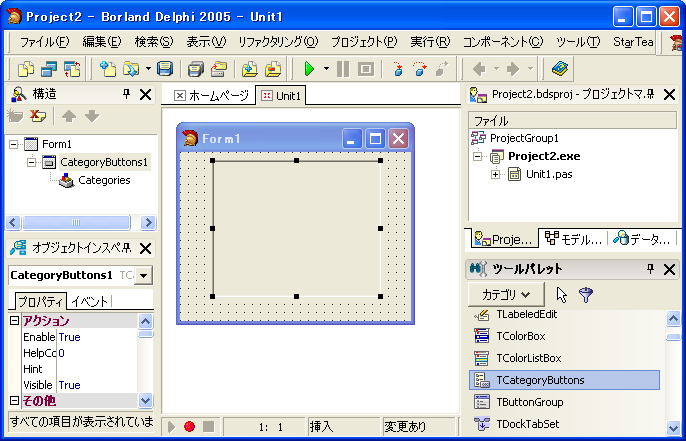Switch to the モデル... tab
The height and width of the screenshot is (441, 686).
tap(573, 239)
